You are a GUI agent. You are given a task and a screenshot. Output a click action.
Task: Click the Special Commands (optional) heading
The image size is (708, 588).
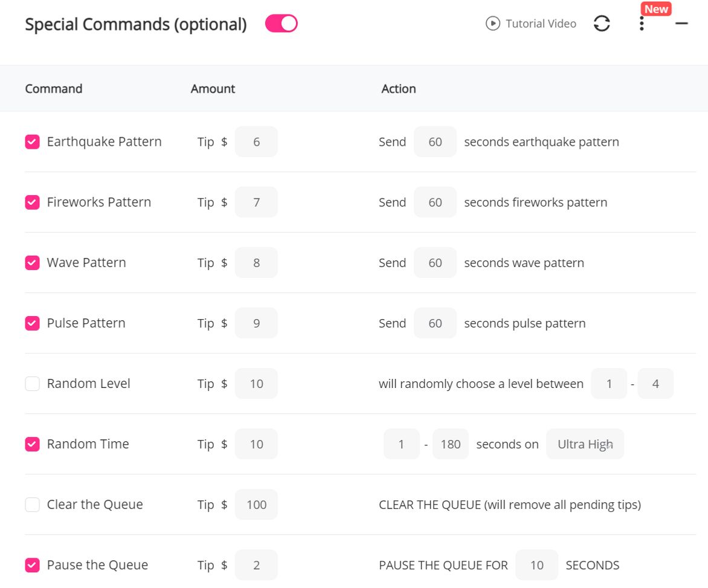click(x=135, y=24)
